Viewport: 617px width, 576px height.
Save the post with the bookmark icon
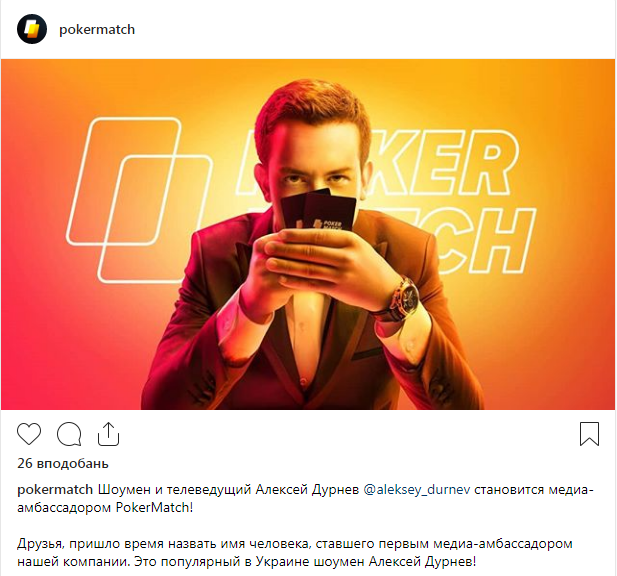click(589, 434)
